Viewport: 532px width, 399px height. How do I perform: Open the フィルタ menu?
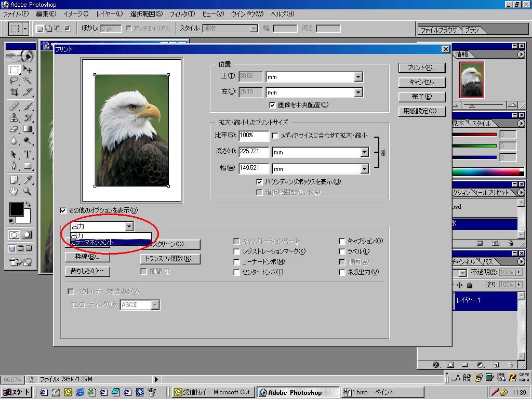click(x=182, y=14)
